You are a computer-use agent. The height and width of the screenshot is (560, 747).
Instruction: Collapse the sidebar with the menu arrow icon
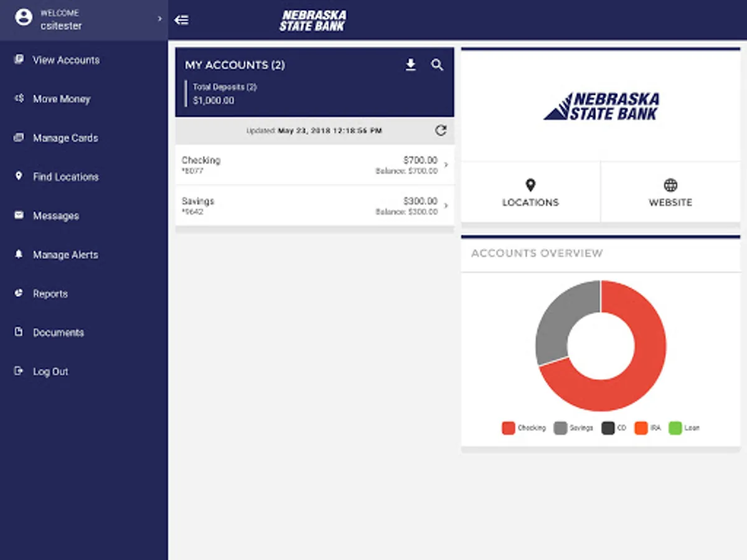pos(181,20)
